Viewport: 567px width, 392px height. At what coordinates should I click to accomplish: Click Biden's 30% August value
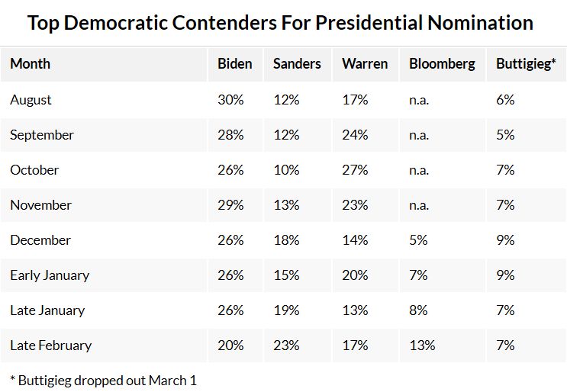[x=230, y=100]
